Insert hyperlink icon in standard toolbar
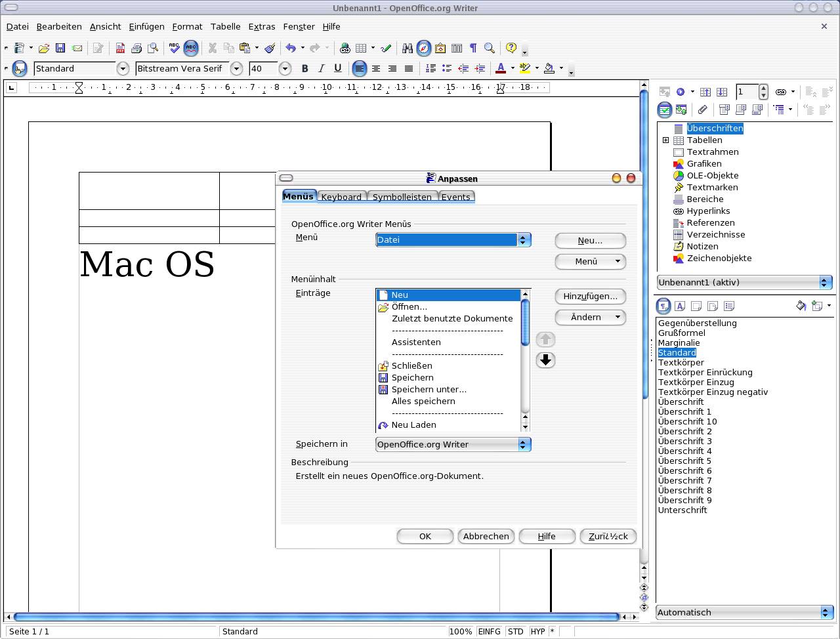The image size is (840, 639). [x=345, y=48]
